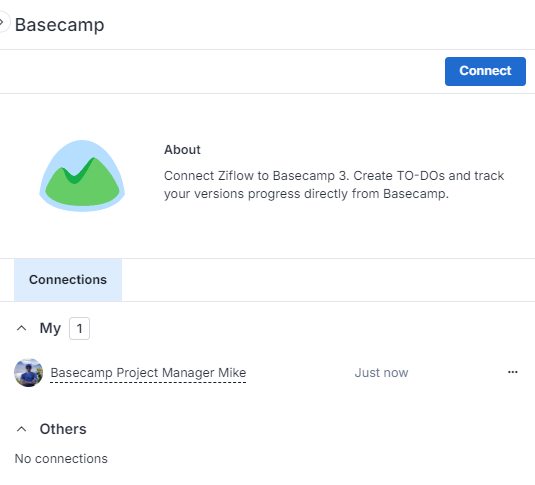Click the Basecamp page title
Screen dimensions: 535x485
[x=59, y=25]
